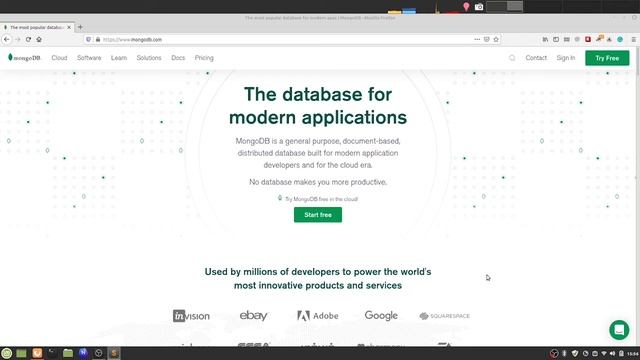This screenshot has width=640, height=360.
Task: Open the Firefox hamburger menu
Action: [633, 39]
